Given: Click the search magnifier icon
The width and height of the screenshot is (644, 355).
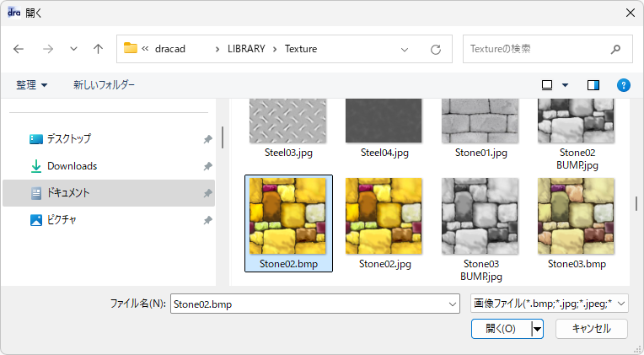Looking at the screenshot, I should coord(615,49).
